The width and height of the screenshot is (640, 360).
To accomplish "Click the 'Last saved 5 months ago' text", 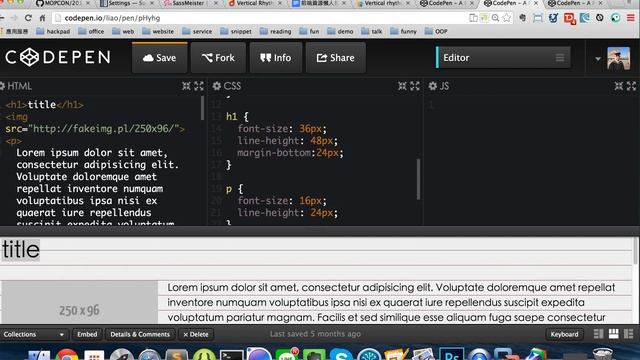I will (315, 334).
